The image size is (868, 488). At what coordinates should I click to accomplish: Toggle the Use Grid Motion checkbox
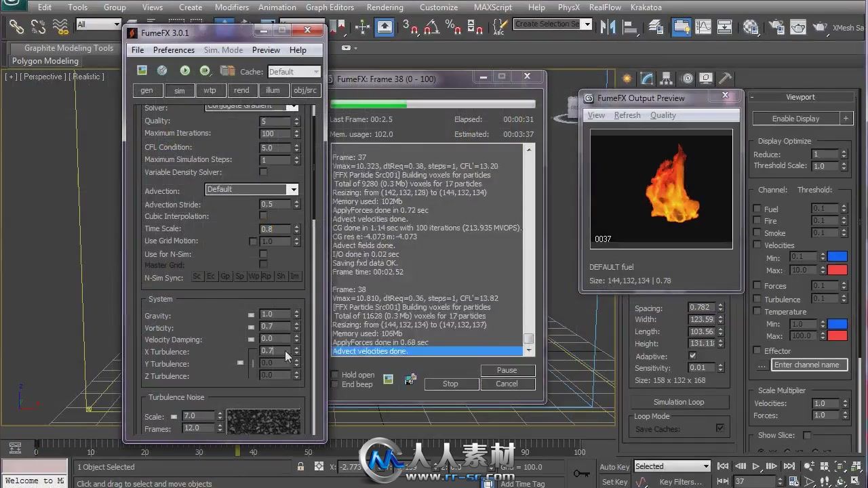[253, 241]
